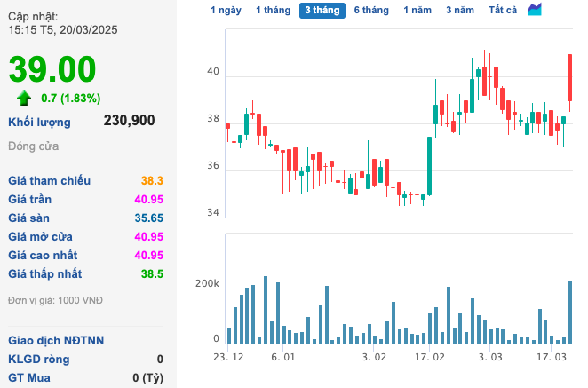Switch to the 1 ngày range
Viewport: 588px width, 388px height.
(226, 11)
